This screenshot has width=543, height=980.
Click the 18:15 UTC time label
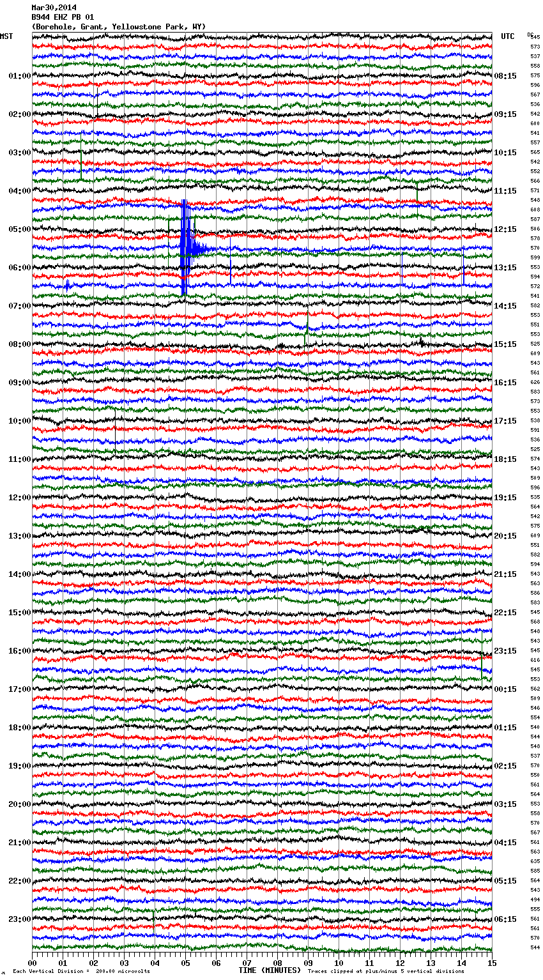505,459
